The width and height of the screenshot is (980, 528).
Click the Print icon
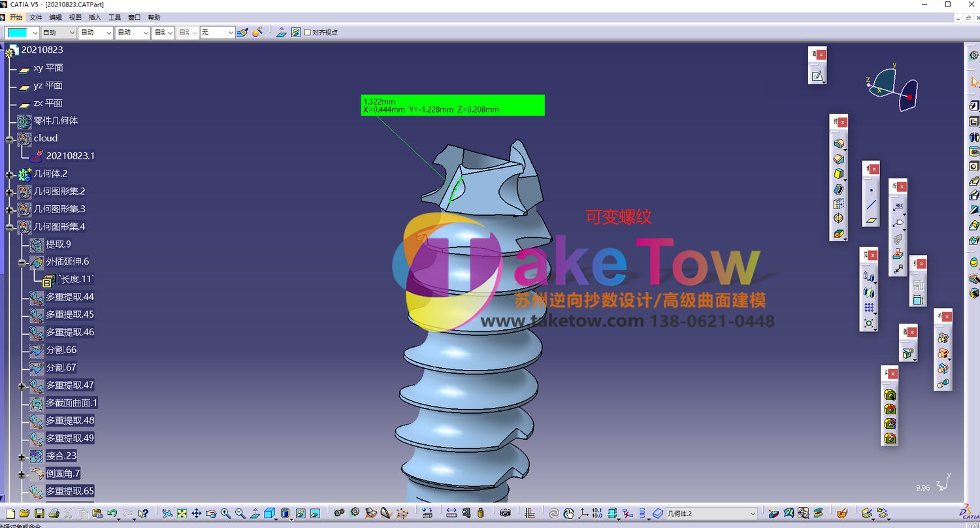click(x=54, y=514)
